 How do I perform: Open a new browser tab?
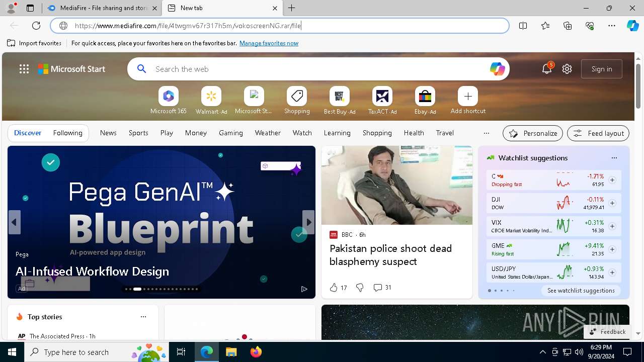(292, 8)
